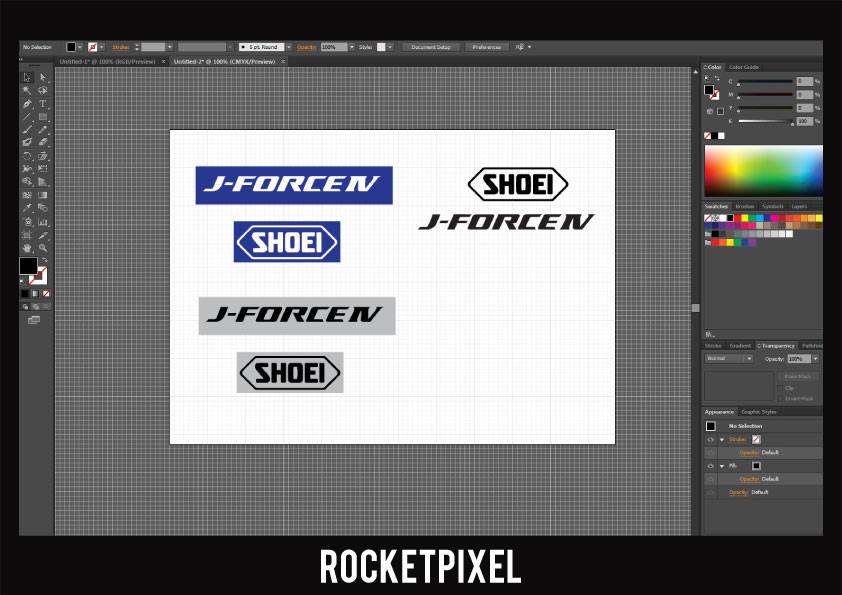842x595 pixels.
Task: Select the Direct Selection tool
Action: (43, 78)
